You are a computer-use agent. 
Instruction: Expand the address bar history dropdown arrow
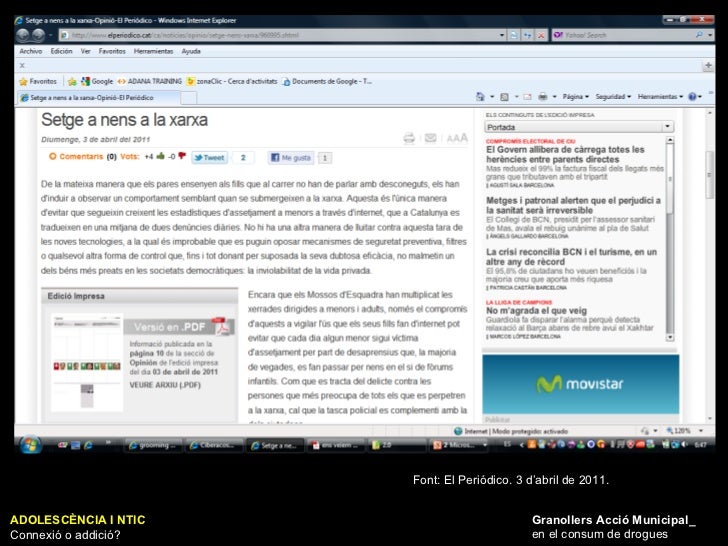point(502,35)
